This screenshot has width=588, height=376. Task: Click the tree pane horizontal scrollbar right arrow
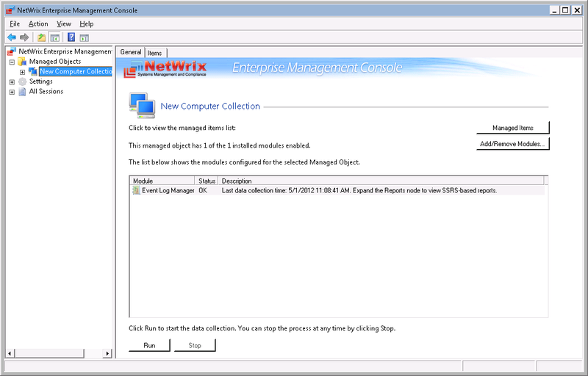tap(108, 354)
